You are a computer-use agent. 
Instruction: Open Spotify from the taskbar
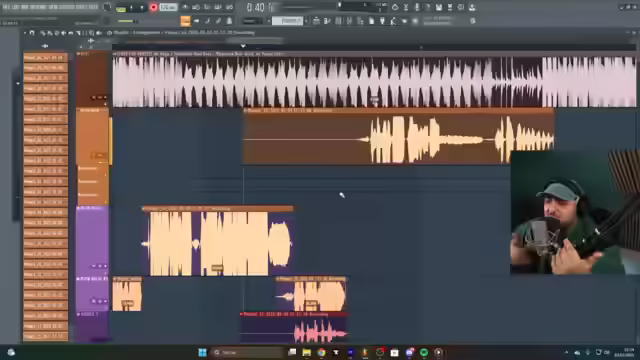click(424, 352)
